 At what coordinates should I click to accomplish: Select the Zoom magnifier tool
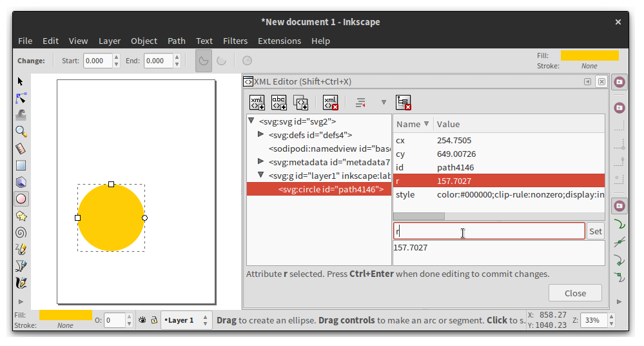tap(21, 132)
